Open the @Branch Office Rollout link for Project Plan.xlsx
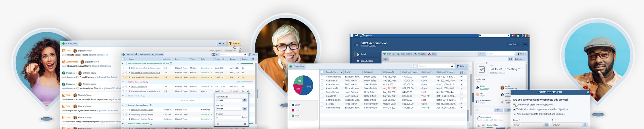 pos(107,77)
